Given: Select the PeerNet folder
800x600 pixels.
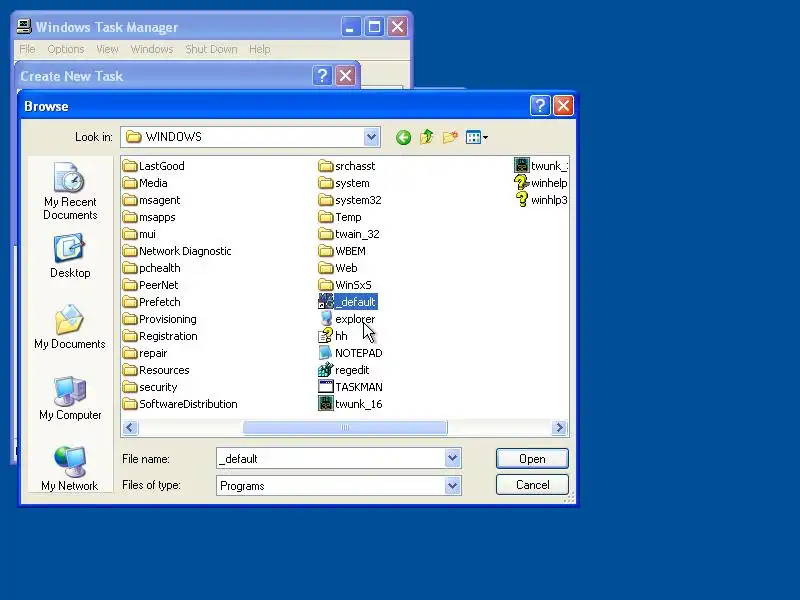Looking at the screenshot, I should pyautogui.click(x=151, y=285).
